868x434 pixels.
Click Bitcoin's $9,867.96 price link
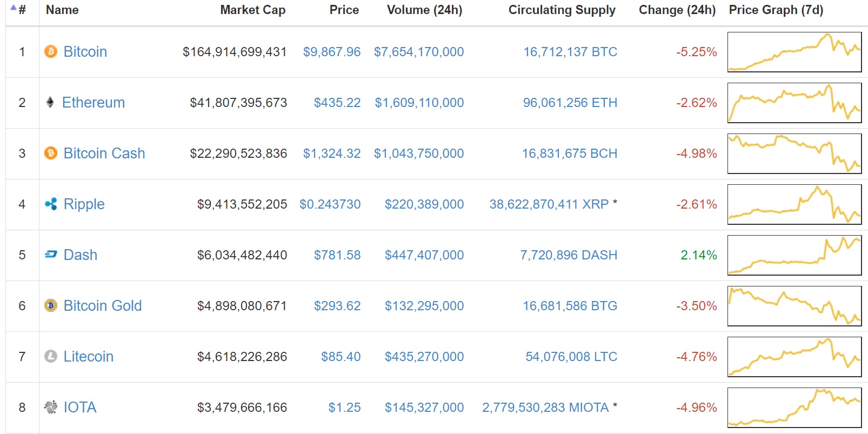pyautogui.click(x=332, y=51)
